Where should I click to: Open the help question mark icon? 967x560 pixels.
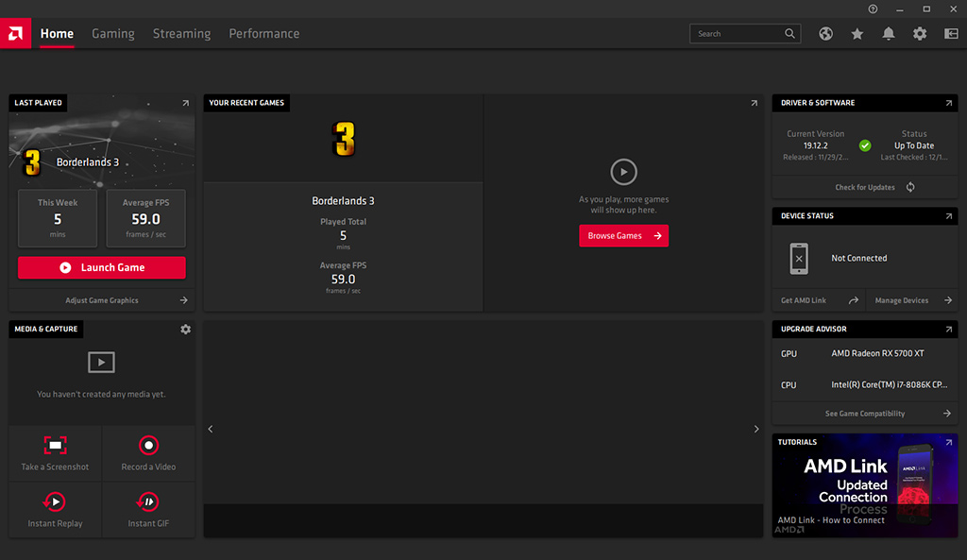tap(873, 9)
